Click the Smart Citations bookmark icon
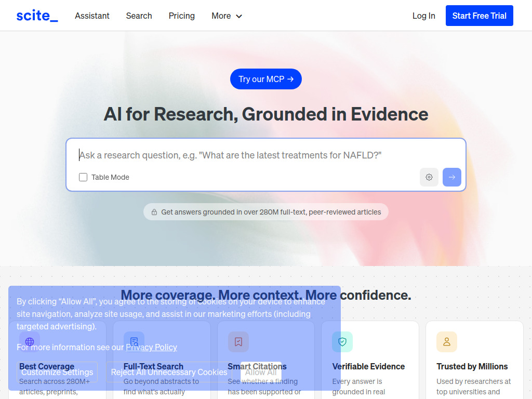This screenshot has height=399, width=532. tap(238, 342)
